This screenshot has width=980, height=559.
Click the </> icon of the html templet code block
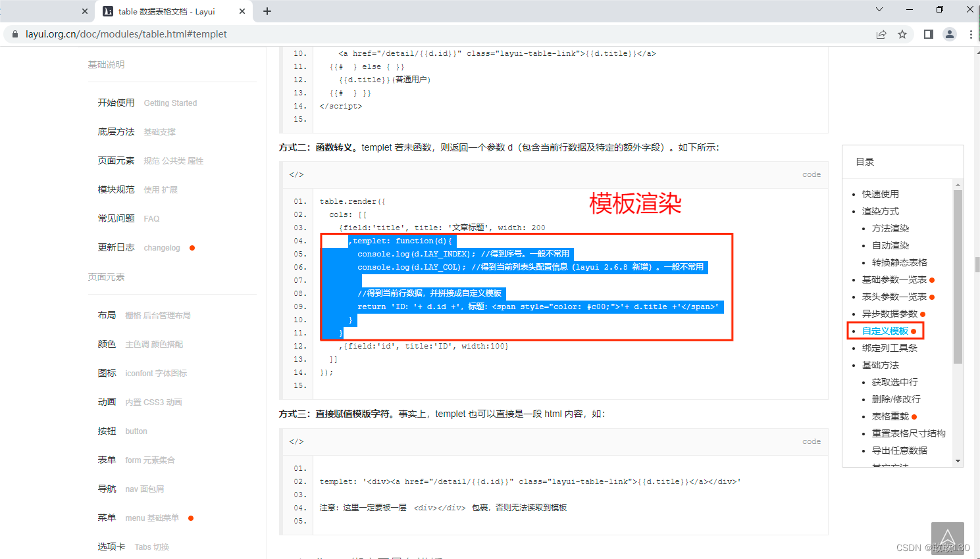coord(296,441)
